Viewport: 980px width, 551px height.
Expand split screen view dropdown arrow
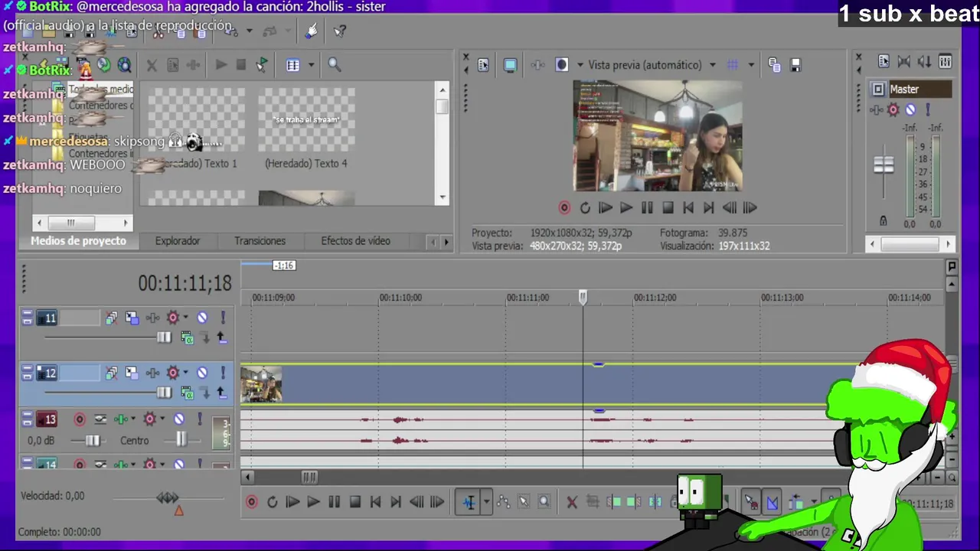[580, 65]
